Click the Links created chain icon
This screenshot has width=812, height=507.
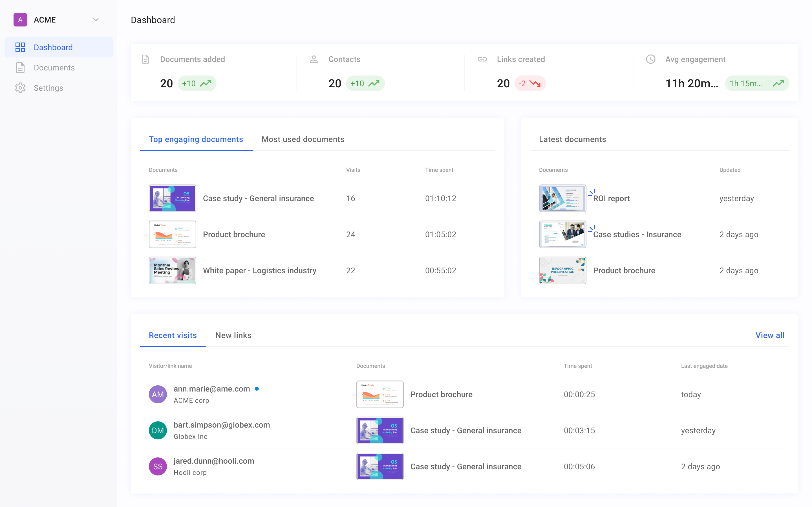(x=482, y=59)
